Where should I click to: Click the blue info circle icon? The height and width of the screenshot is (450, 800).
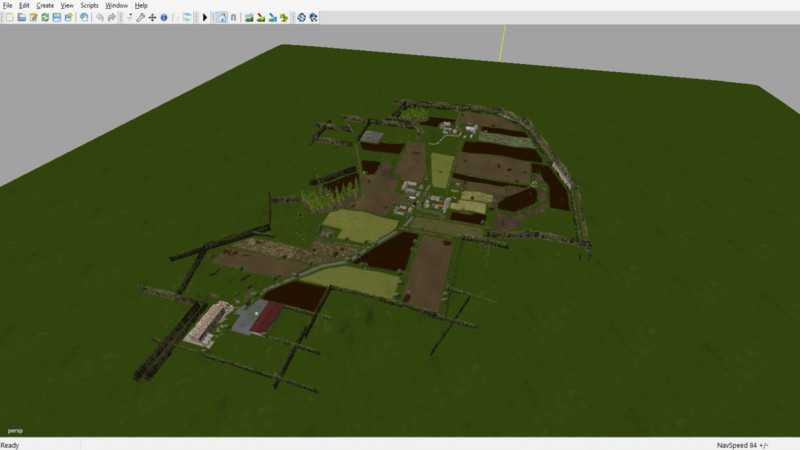[163, 17]
